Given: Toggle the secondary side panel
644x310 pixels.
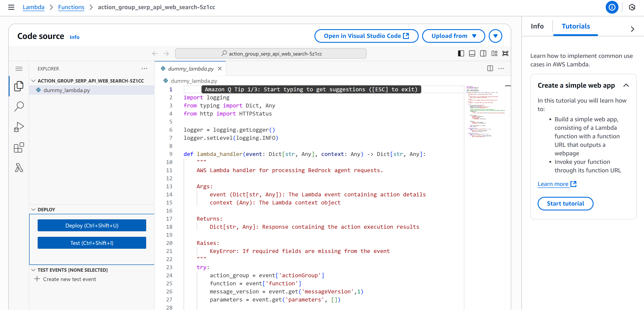Looking at the screenshot, I should [x=483, y=53].
